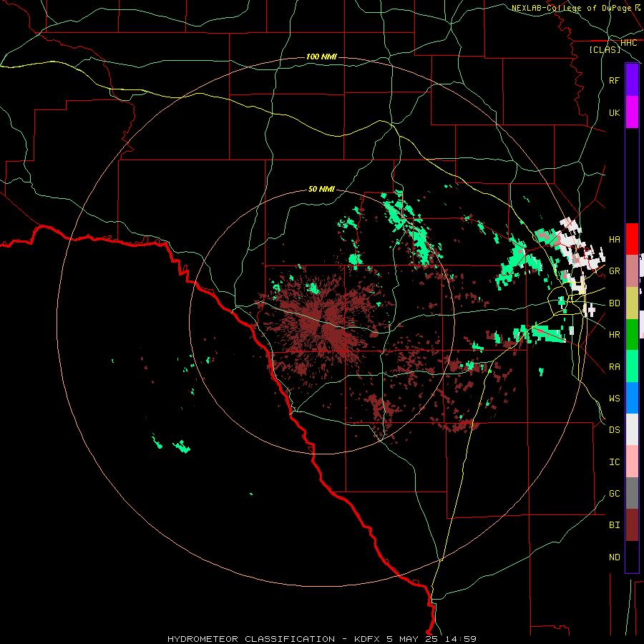Viewport: 644px width, 644px height.
Task: Click the [CLAS] label
Action: pyautogui.click(x=605, y=49)
